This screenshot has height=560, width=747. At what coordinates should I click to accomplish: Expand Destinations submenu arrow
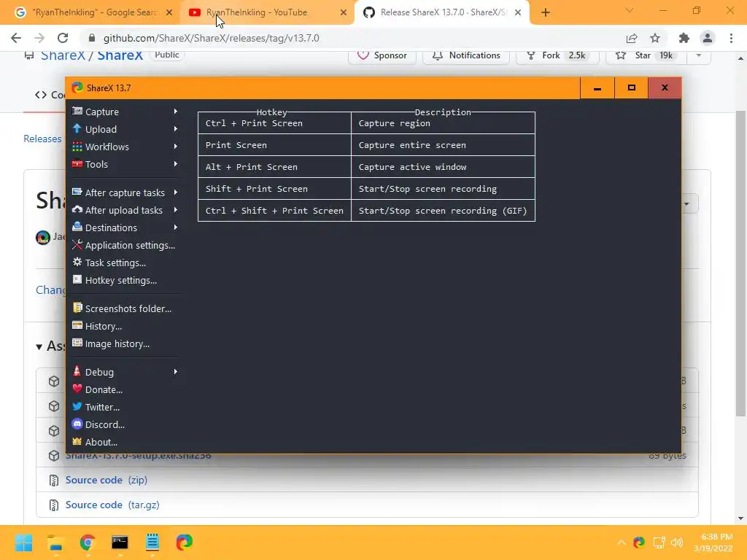coord(176,227)
